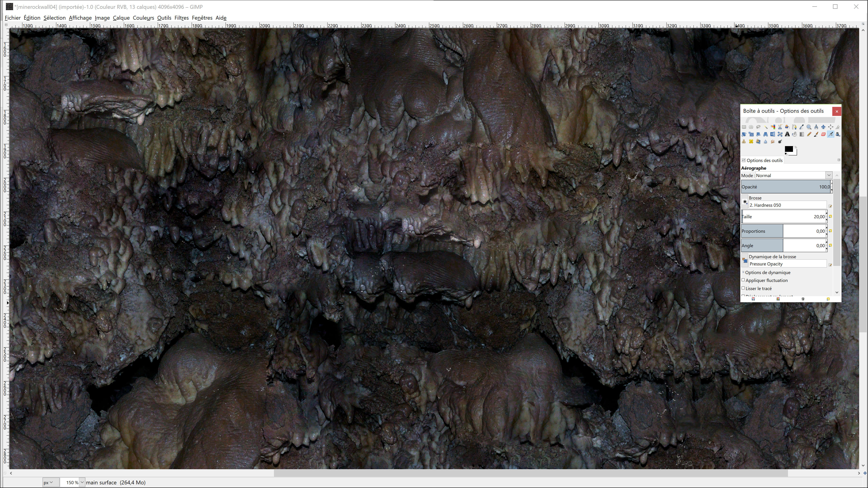Enable the Appliquer fluctuation option
Screen dimensions: 868x488
point(743,280)
